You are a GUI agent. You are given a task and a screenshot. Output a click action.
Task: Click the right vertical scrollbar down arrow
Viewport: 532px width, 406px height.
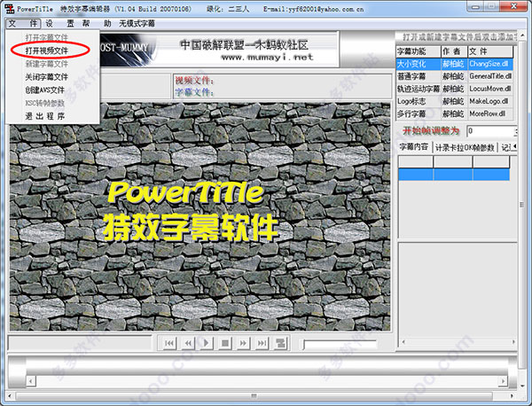pos(522,386)
